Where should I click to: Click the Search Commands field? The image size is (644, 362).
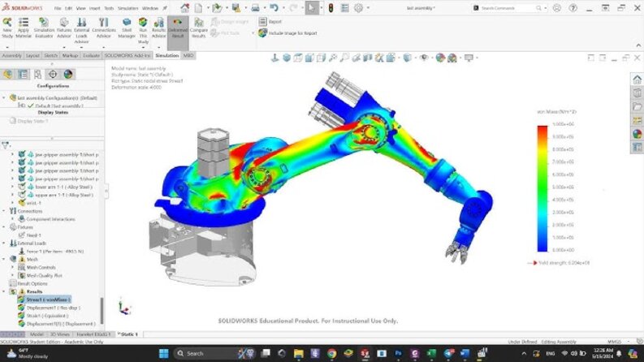[508, 8]
